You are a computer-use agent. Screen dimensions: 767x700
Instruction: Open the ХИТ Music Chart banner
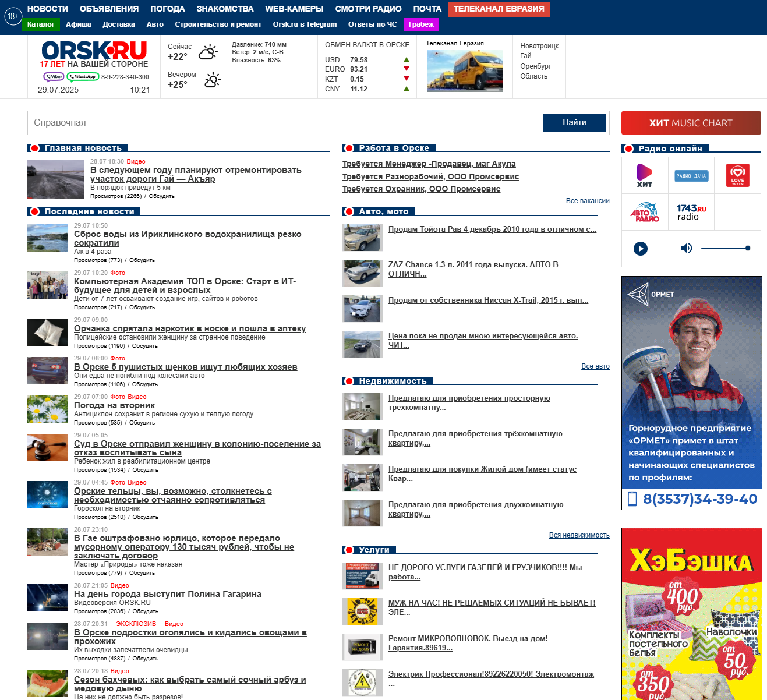click(691, 123)
